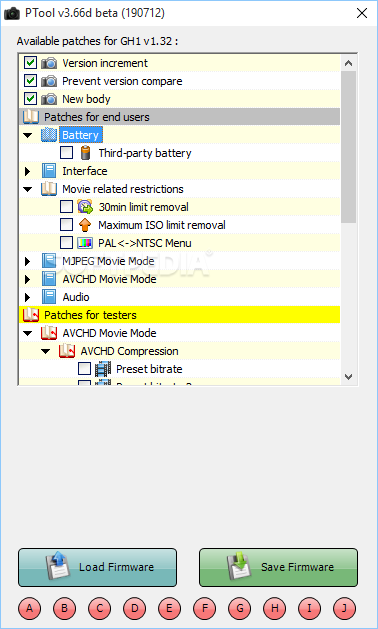Select preset slot H
The width and height of the screenshot is (378, 629).
coord(274,609)
